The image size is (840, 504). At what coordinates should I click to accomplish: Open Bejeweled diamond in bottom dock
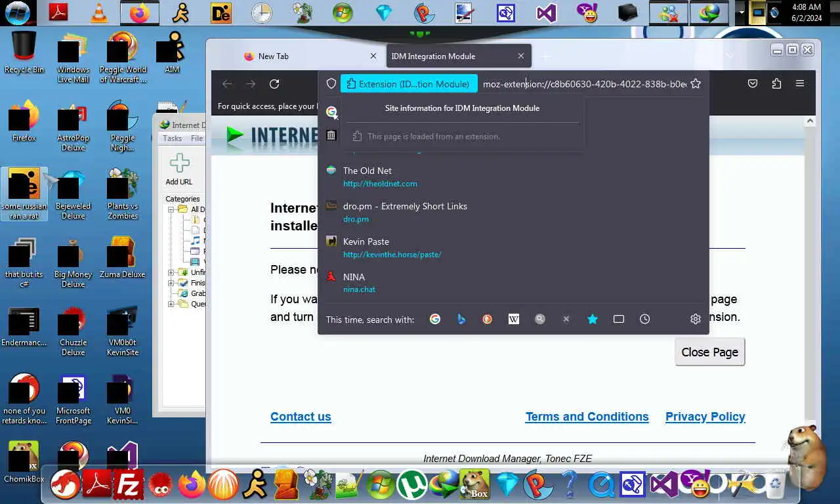507,486
